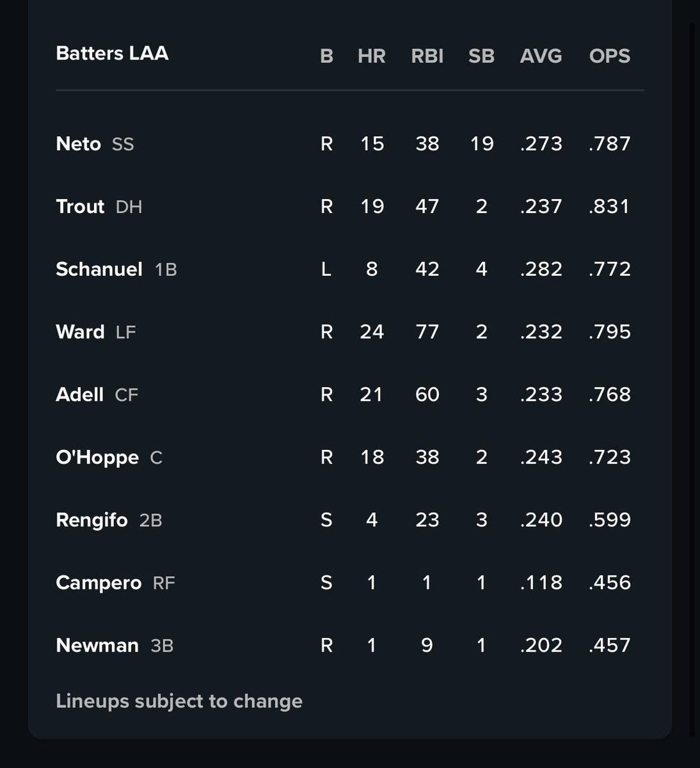Click the AVG column header
The height and width of the screenshot is (768, 700).
541,56
